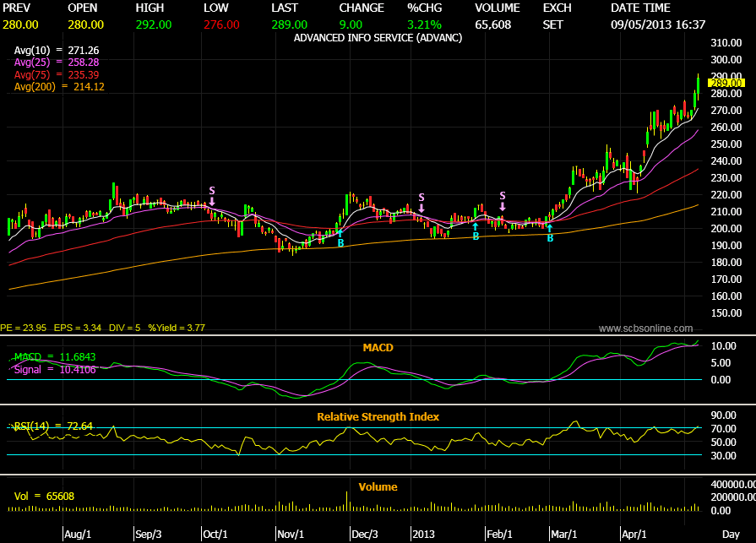Click the Volume panel title

point(378,486)
